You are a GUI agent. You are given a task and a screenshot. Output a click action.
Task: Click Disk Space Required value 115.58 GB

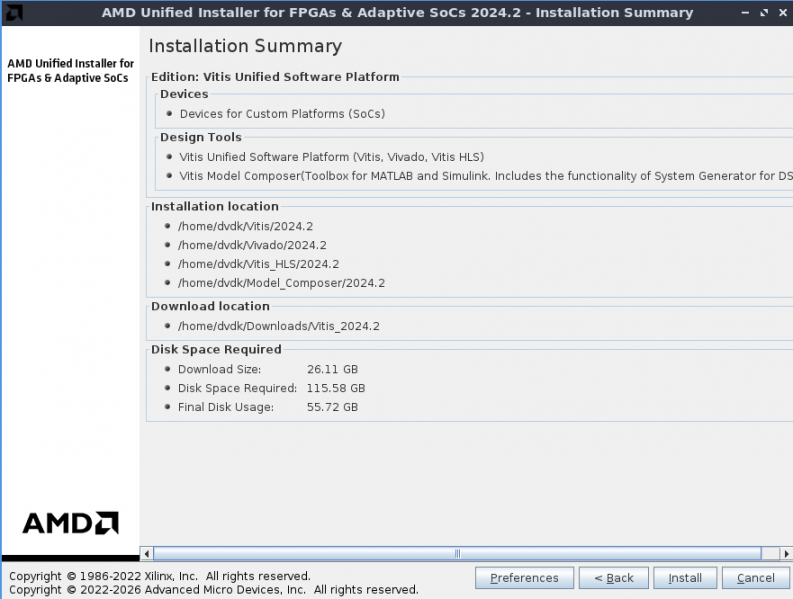pos(336,388)
